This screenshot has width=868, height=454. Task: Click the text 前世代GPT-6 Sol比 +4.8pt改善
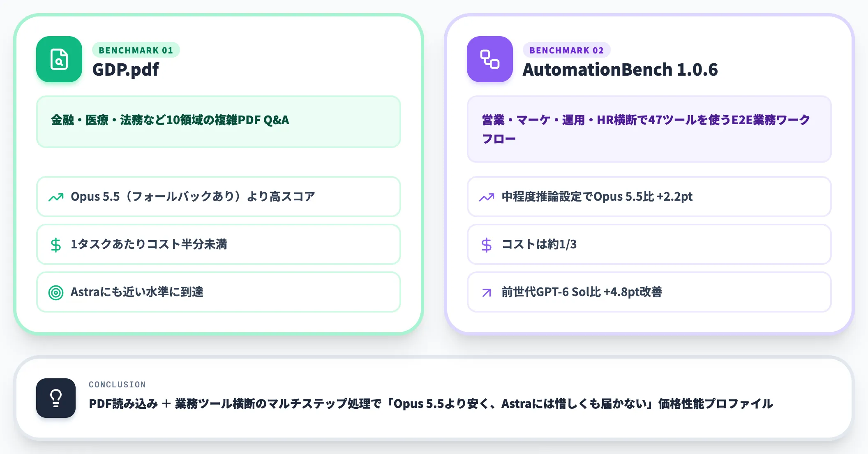click(582, 292)
